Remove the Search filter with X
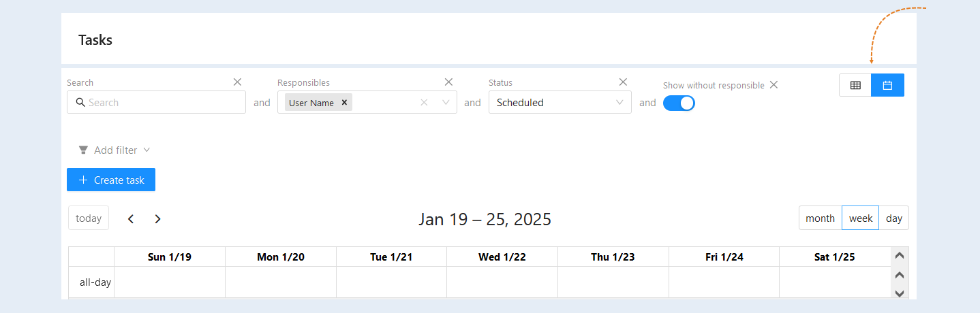980x313 pixels. [x=237, y=82]
